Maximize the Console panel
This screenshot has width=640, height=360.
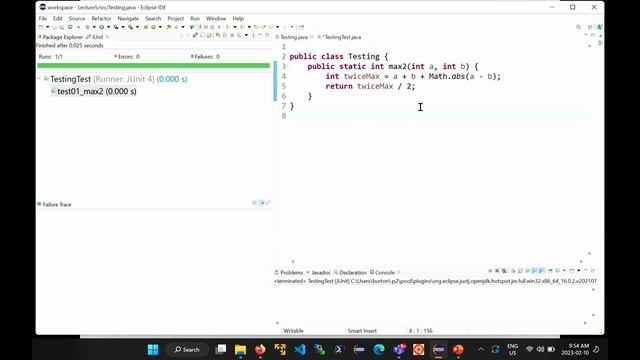(x=593, y=271)
